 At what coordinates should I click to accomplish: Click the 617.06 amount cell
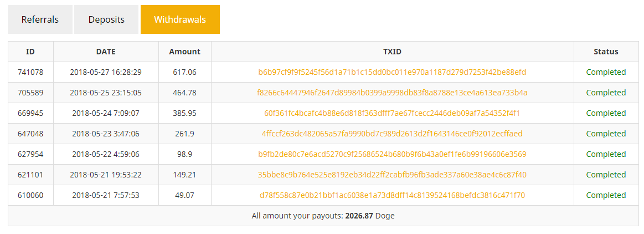tap(185, 73)
